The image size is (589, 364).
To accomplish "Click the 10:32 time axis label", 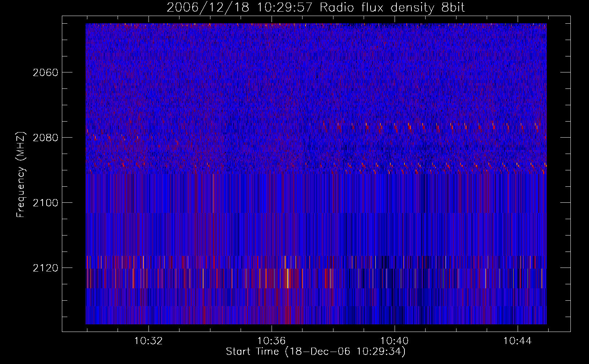I will [x=149, y=341].
